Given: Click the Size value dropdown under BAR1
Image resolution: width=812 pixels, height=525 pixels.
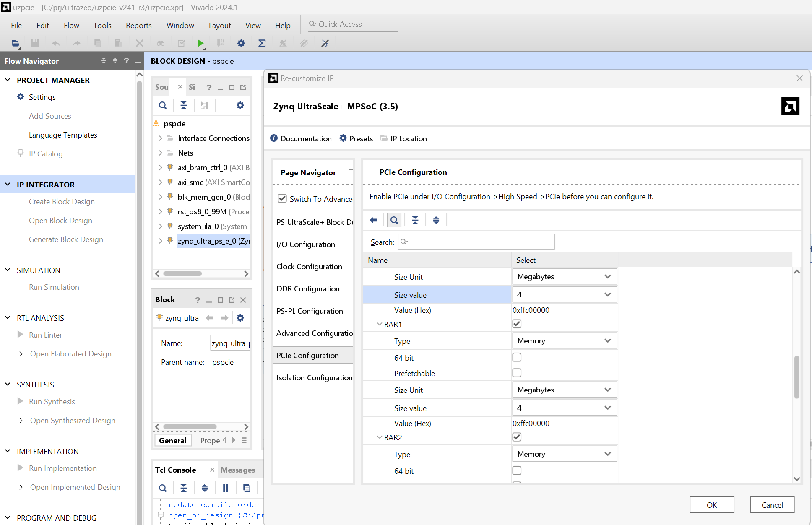Looking at the screenshot, I should click(563, 408).
